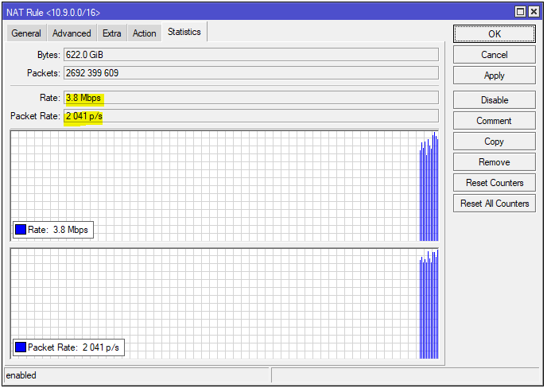
Task: Click Packet Rate graph legend text
Action: [73, 347]
